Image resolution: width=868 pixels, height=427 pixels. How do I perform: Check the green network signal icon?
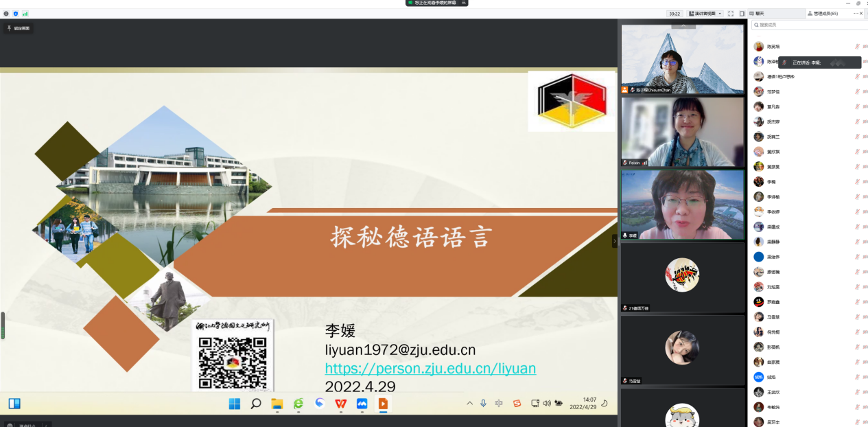[25, 14]
